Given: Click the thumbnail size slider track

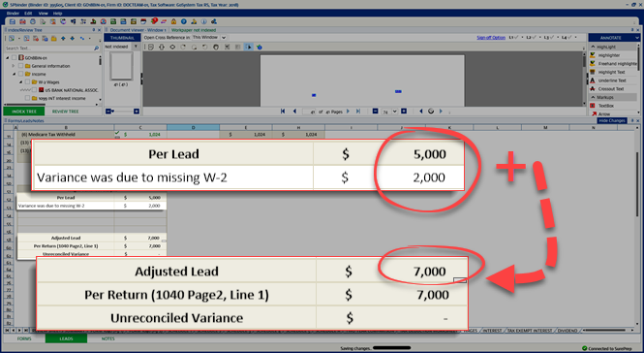Looking at the screenshot, I should click(123, 112).
